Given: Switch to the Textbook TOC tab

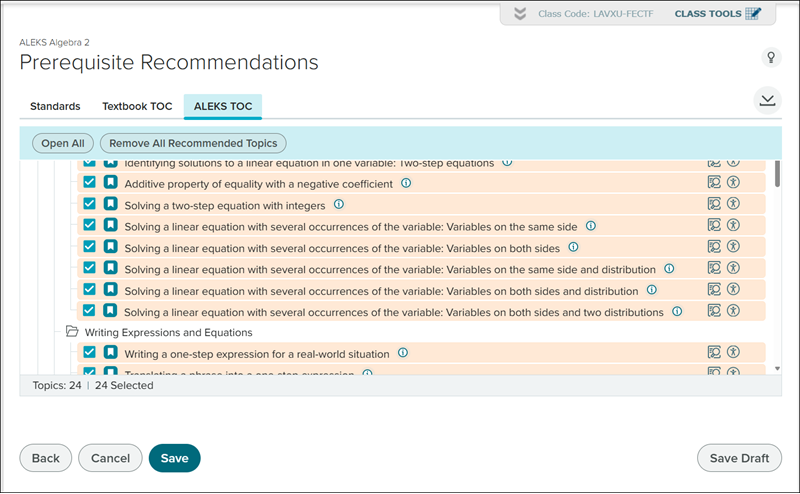Looking at the screenshot, I should click(x=137, y=106).
